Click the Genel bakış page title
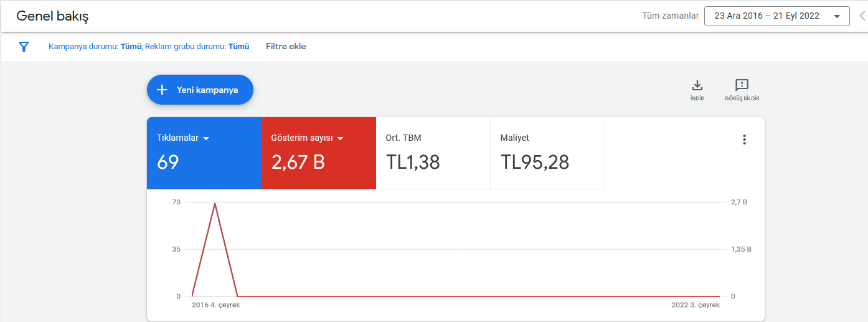Screen dimensions: 868x322 coord(52,16)
